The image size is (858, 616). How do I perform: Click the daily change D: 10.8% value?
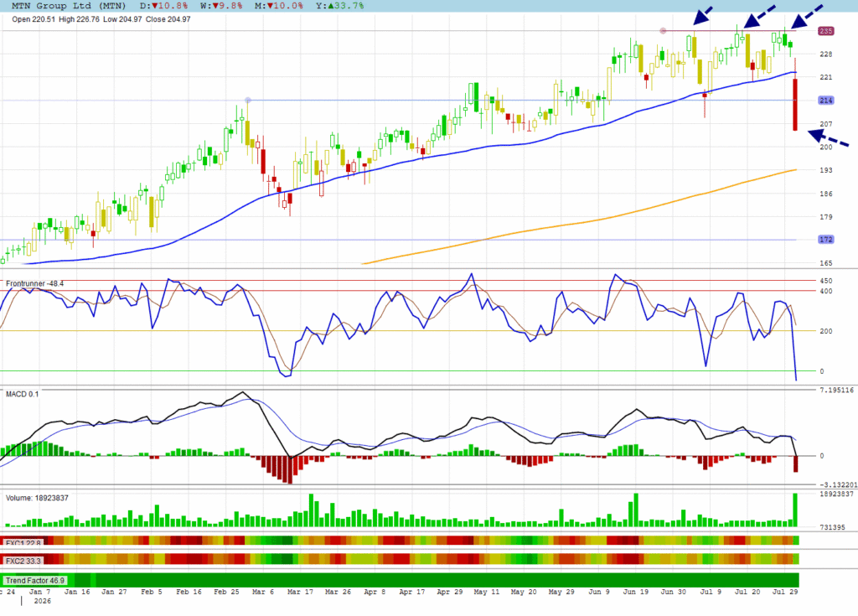click(163, 6)
